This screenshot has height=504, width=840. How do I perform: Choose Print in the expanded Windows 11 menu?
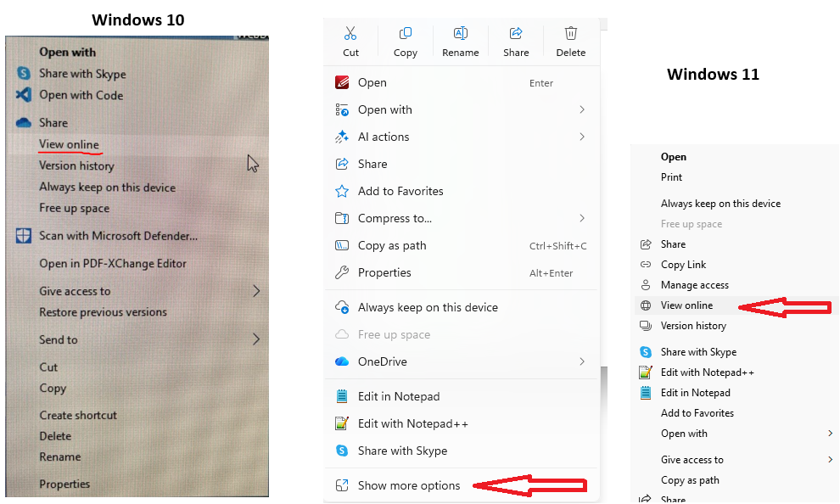[x=671, y=177]
